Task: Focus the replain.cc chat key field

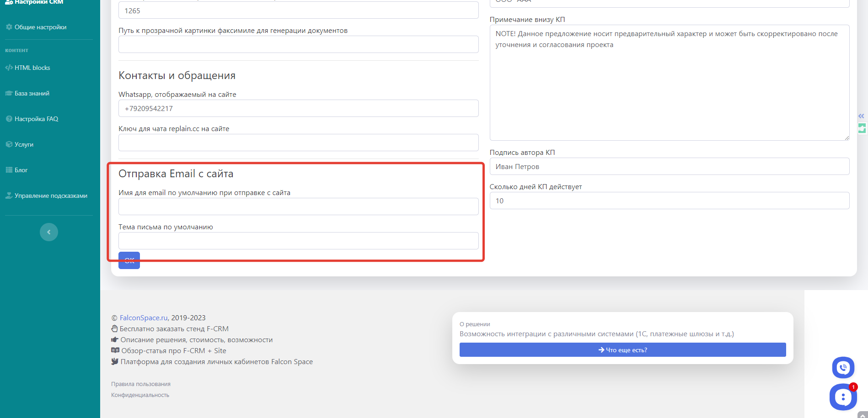Action: [x=298, y=143]
